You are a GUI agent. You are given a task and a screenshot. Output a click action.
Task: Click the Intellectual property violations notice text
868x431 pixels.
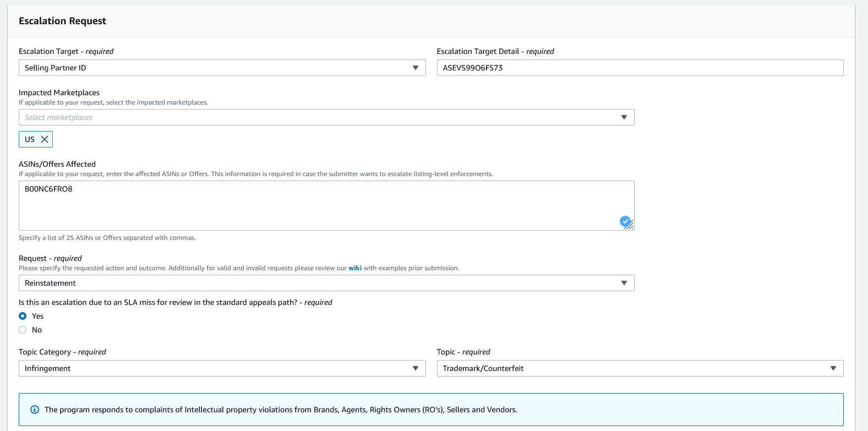coord(281,410)
